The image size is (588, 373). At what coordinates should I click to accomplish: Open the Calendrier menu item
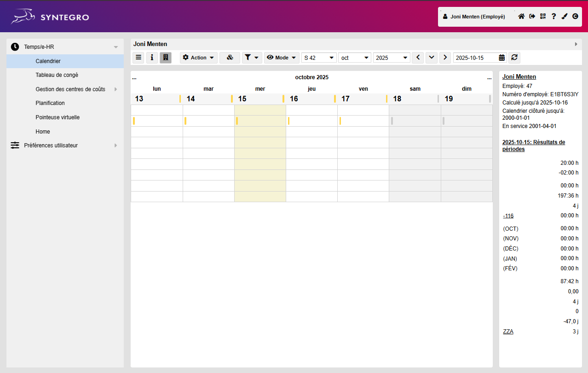point(49,61)
